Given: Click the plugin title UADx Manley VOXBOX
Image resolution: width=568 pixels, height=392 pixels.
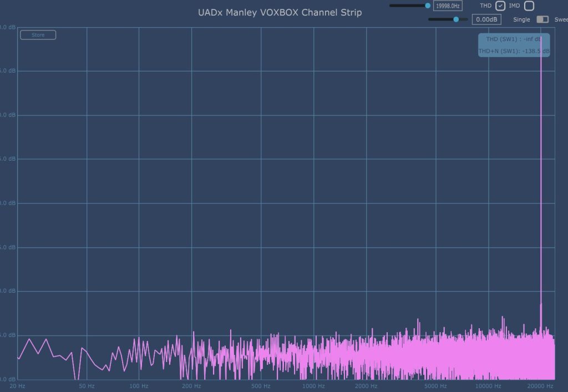Looking at the screenshot, I should coord(280,12).
